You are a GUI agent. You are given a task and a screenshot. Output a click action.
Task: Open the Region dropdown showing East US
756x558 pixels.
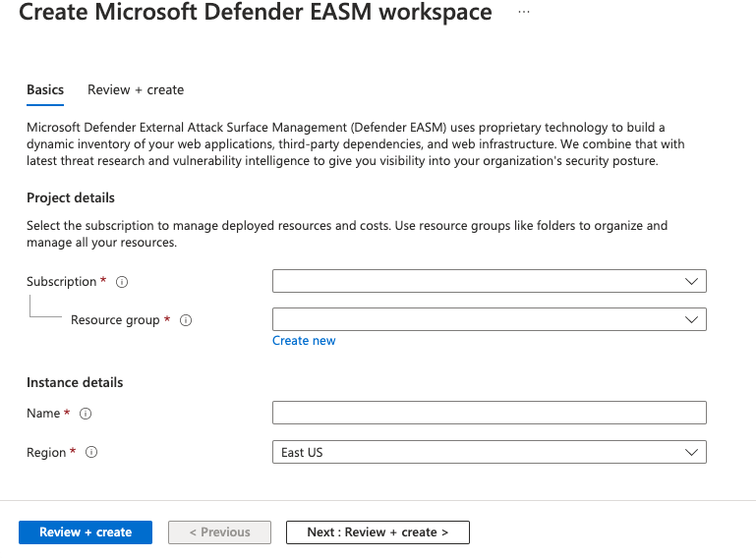pyautogui.click(x=489, y=452)
